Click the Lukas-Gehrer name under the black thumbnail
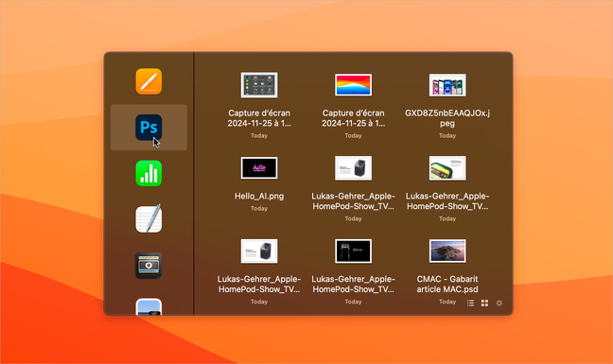Screen dimensions: 613x364 point(354,284)
